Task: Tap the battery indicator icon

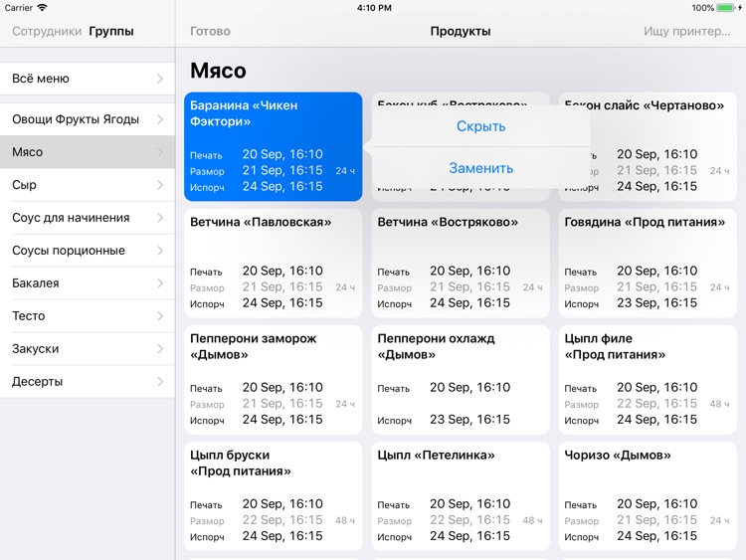Action: coord(725,8)
